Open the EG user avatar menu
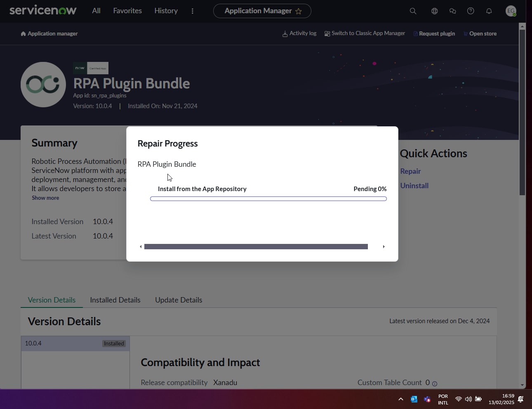This screenshot has width=532, height=409. click(x=511, y=11)
